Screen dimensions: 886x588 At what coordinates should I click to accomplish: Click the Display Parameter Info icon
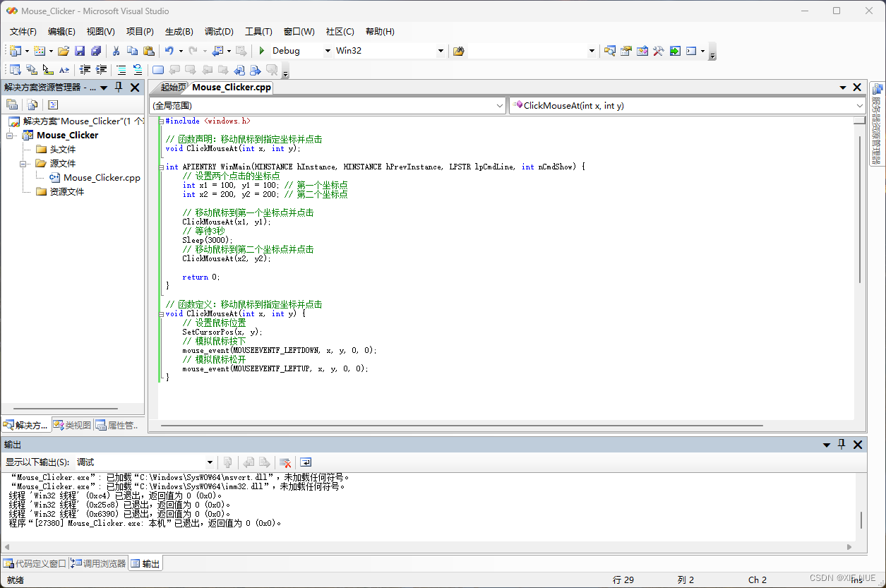31,70
